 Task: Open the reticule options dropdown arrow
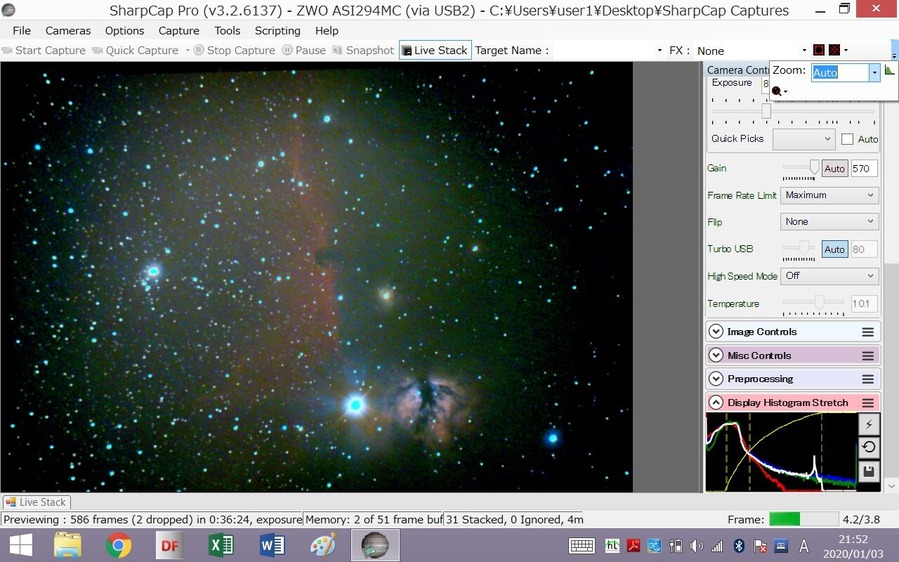click(x=846, y=50)
